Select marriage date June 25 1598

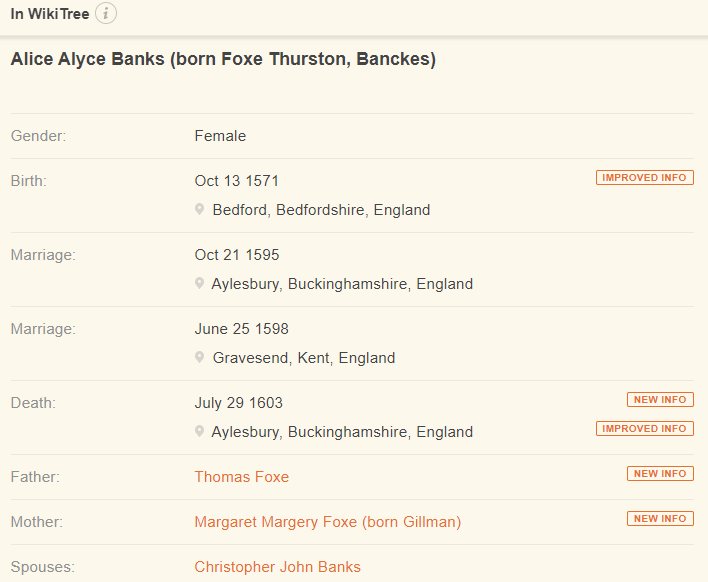pos(242,329)
